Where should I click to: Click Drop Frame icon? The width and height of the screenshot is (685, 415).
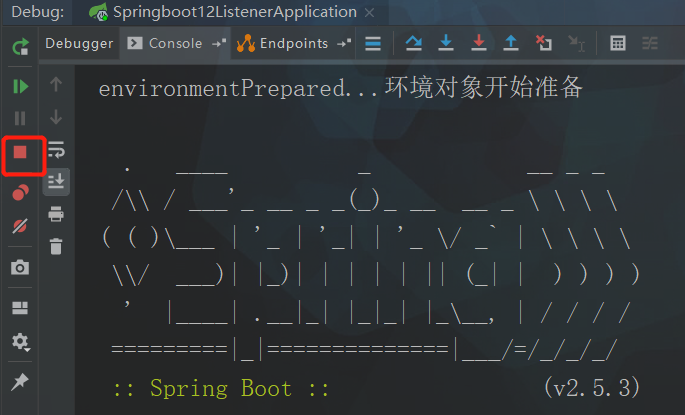click(543, 43)
